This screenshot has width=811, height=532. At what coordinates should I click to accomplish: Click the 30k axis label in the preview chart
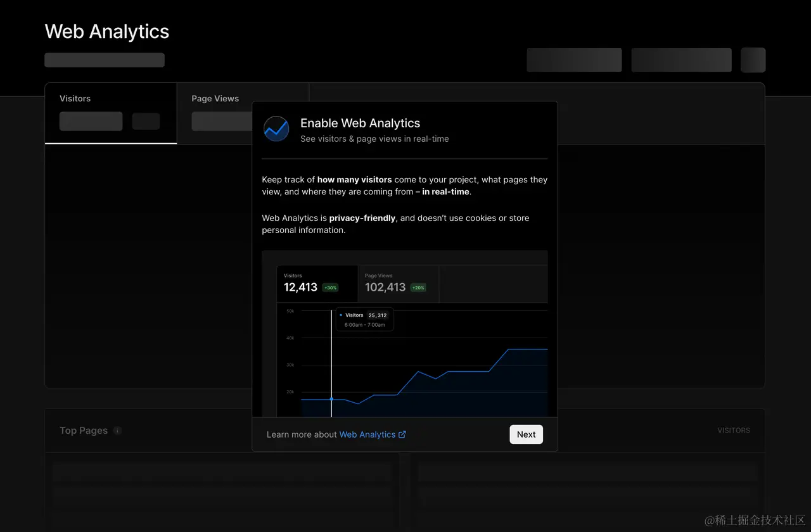coord(290,365)
